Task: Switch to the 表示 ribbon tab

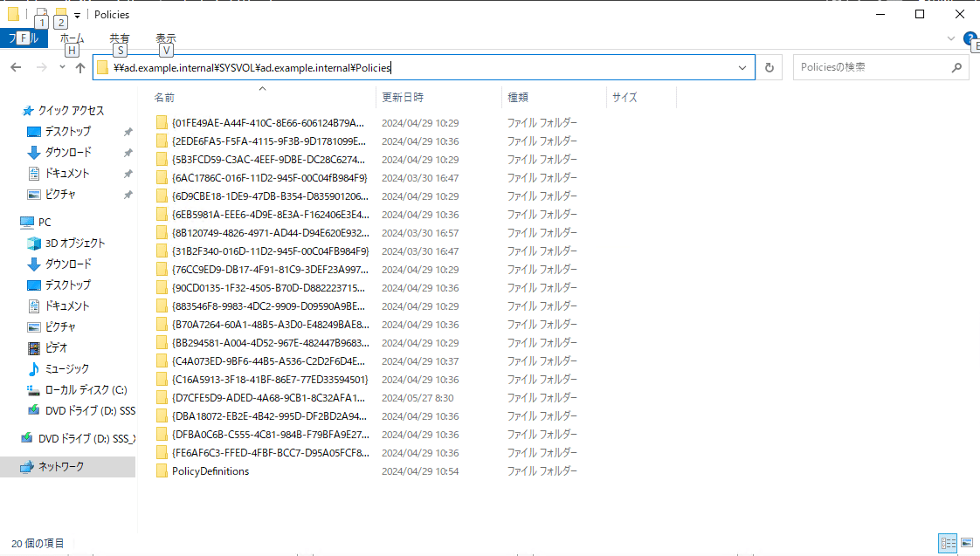Action: pos(165,38)
